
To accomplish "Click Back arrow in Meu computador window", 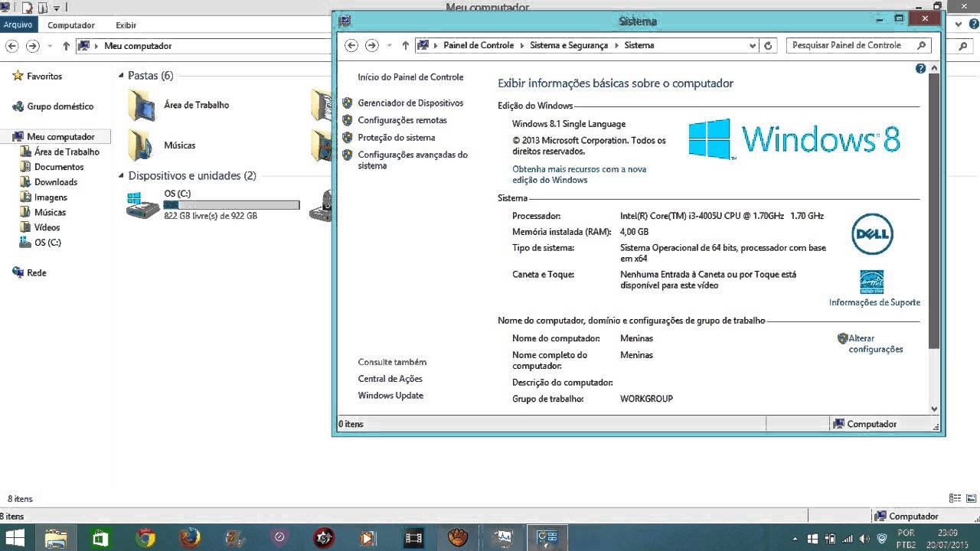I will point(11,46).
